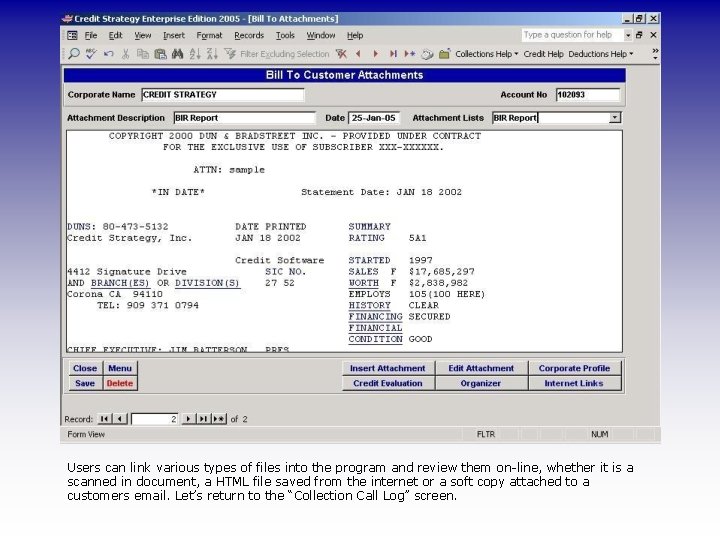The width and height of the screenshot is (720, 540).
Task: Jump to last record toolbar icon
Action: [393, 54]
